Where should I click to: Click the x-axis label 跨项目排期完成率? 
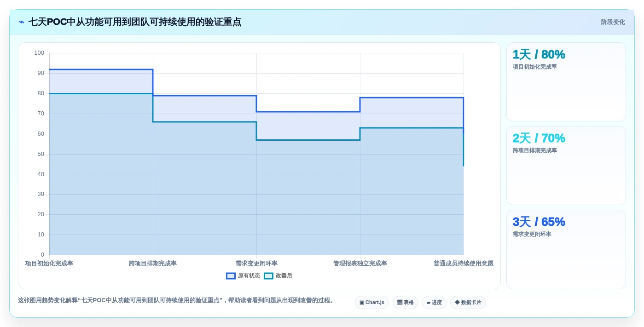(x=153, y=264)
